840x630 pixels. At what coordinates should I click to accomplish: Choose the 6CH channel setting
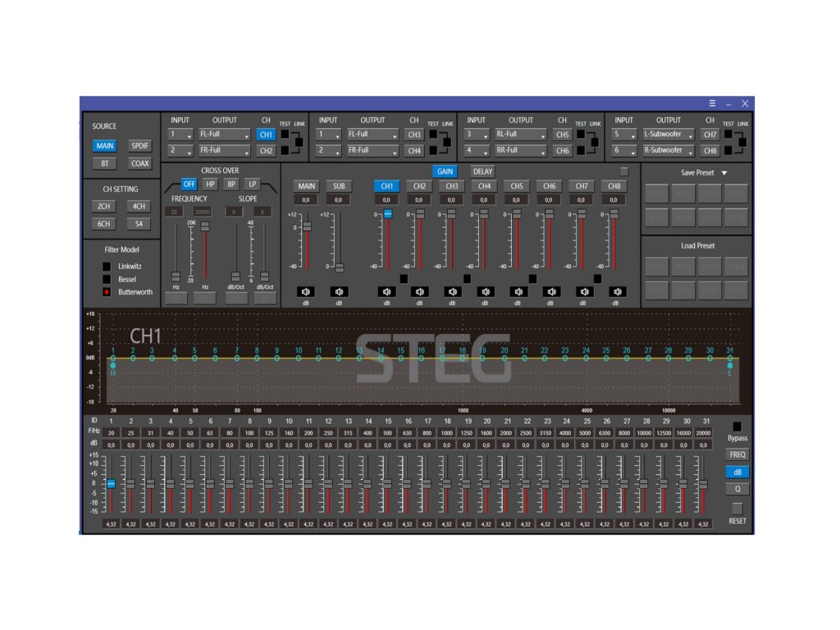[x=104, y=224]
